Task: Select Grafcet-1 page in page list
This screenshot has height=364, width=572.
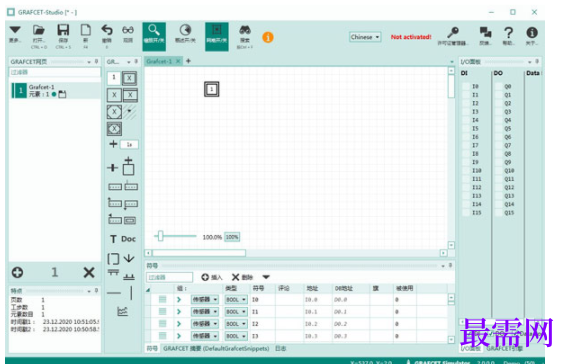Action: tap(55, 90)
